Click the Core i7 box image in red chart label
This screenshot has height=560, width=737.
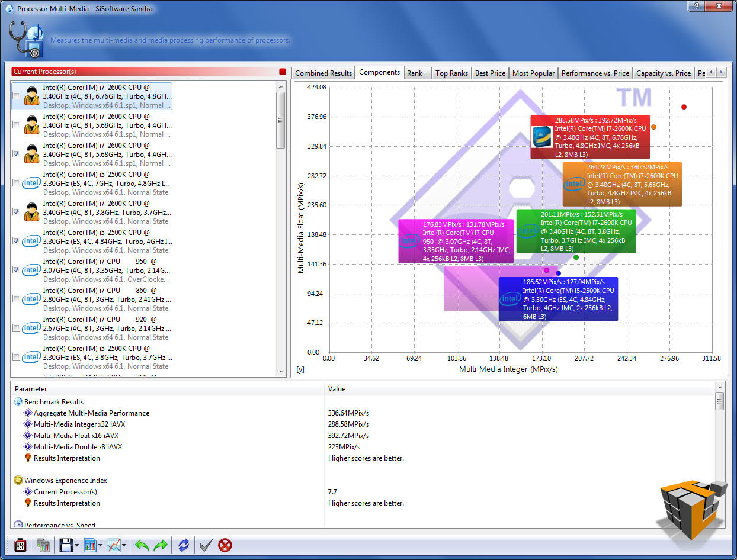click(x=542, y=137)
